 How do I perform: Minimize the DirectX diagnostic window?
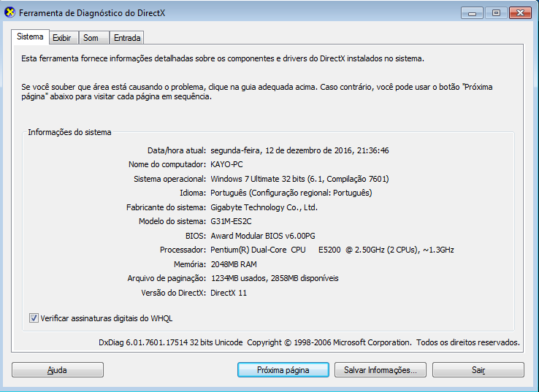(472, 13)
